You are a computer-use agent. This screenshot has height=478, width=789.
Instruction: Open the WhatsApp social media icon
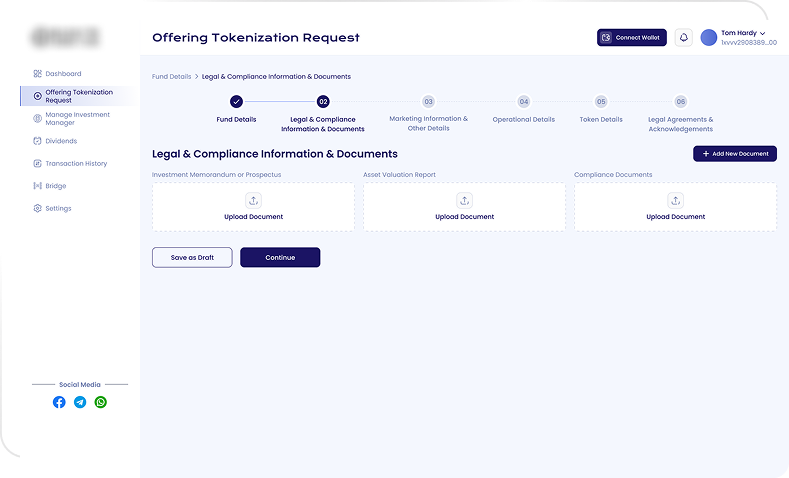tap(101, 402)
